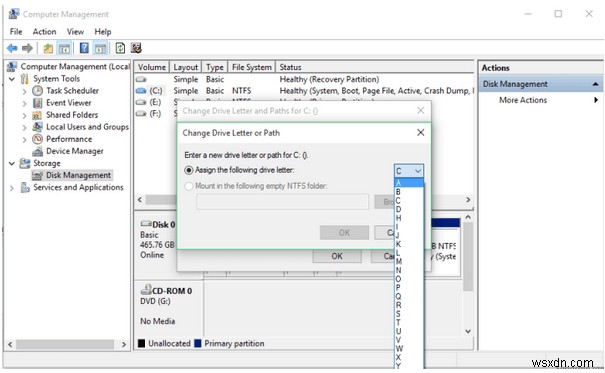The image size is (605, 373).
Task: Choose letter P in the dropdown list
Action: [409, 287]
